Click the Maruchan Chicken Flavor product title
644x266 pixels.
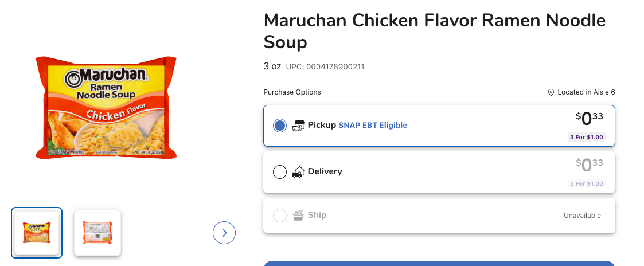pos(434,31)
